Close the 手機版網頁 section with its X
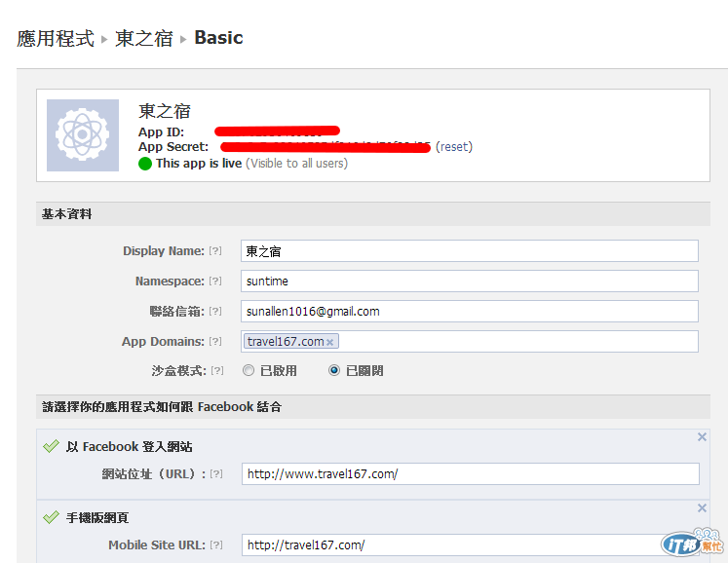The height and width of the screenshot is (563, 728). click(702, 507)
